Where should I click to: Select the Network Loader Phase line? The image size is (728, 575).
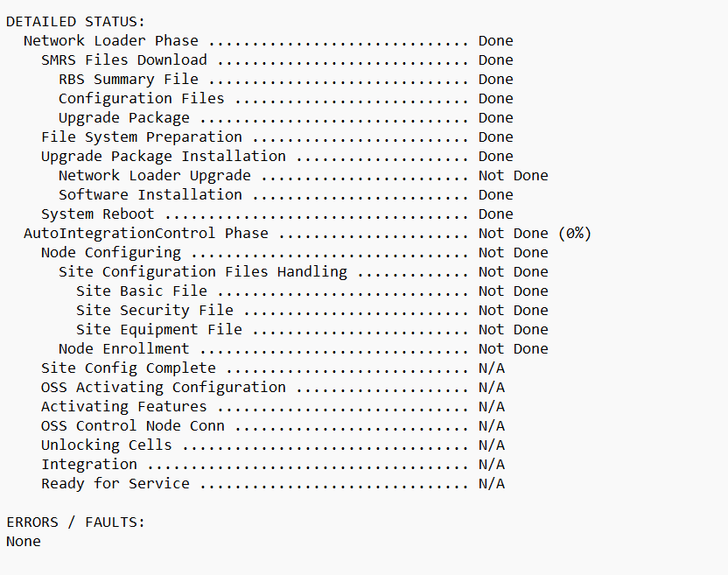269,41
